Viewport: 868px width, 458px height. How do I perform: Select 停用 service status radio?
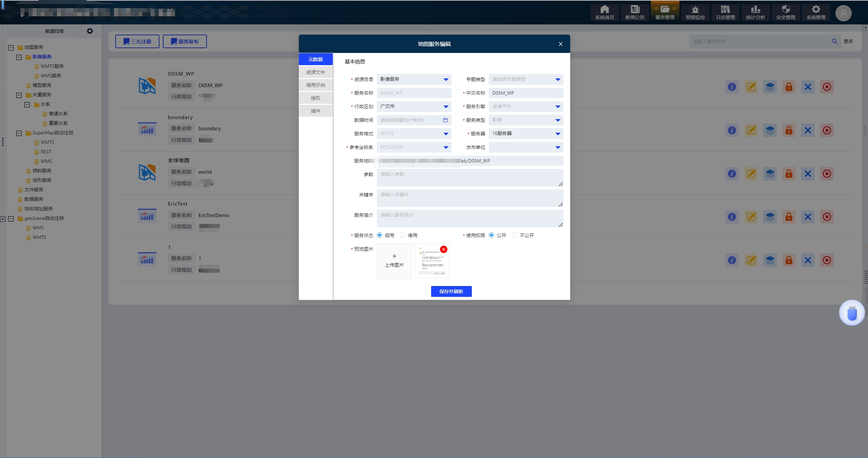pyautogui.click(x=403, y=235)
